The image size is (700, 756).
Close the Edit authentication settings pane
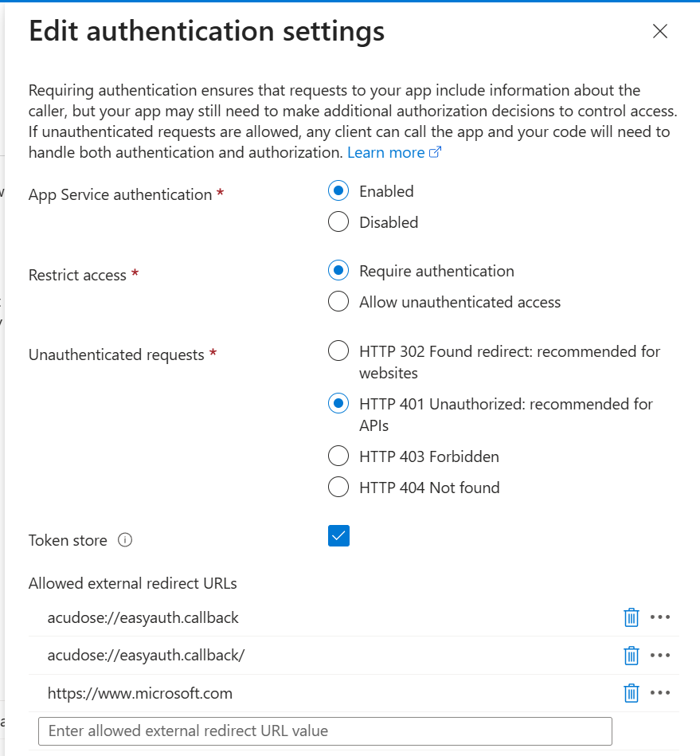pos(659,31)
